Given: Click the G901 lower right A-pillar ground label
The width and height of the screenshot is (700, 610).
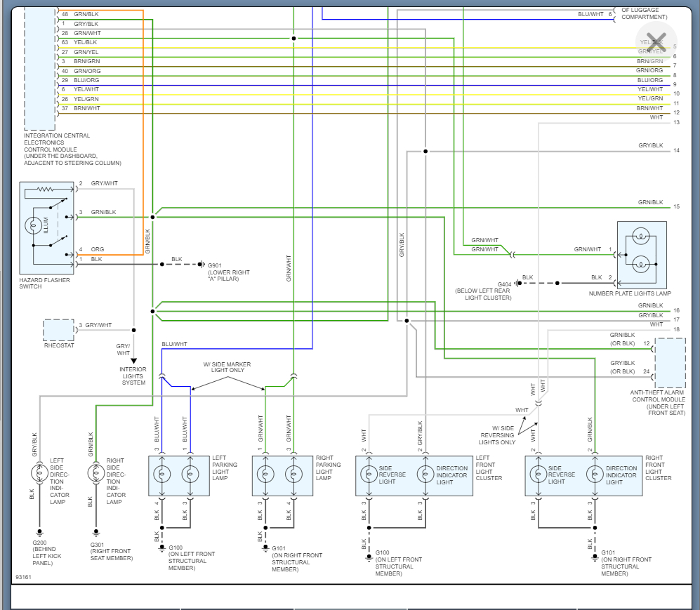Looking at the screenshot, I should [x=228, y=272].
